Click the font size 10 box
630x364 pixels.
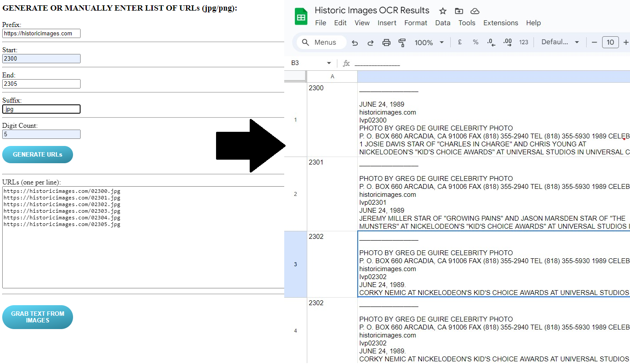click(611, 42)
